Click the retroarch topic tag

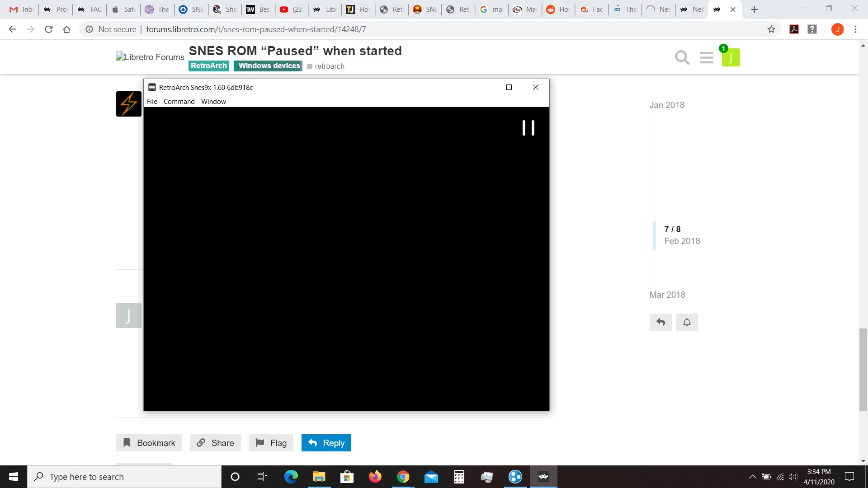(325, 66)
